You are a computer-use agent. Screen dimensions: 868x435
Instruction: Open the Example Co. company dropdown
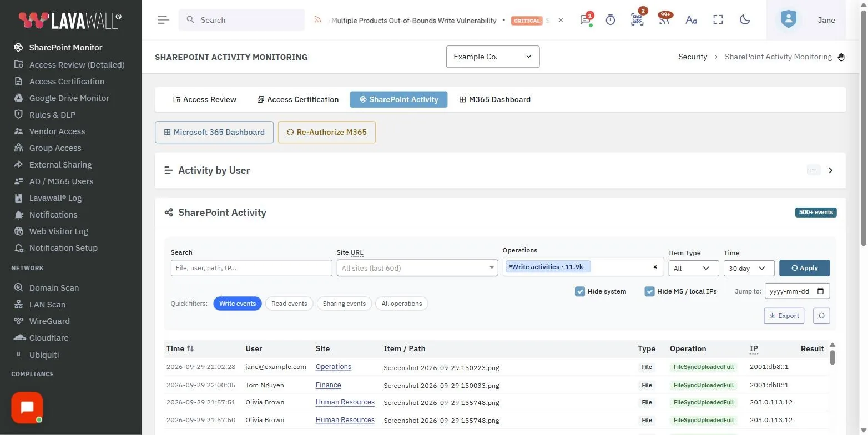coord(493,57)
